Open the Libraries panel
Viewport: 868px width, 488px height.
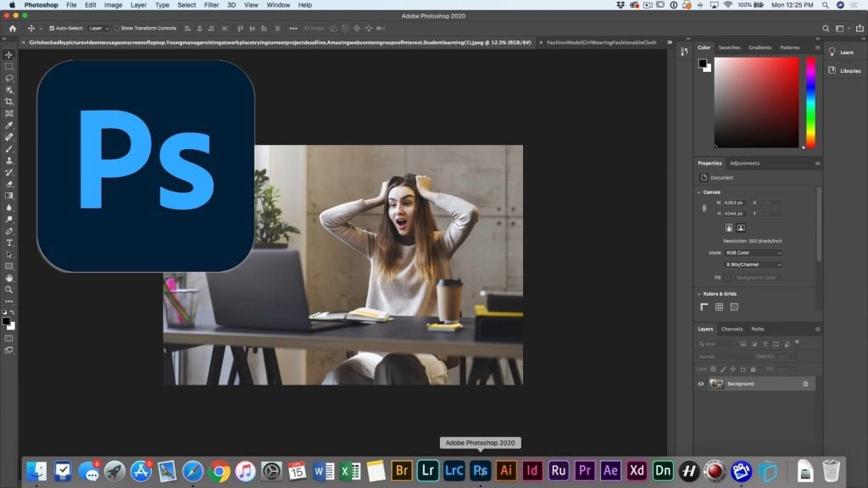844,71
